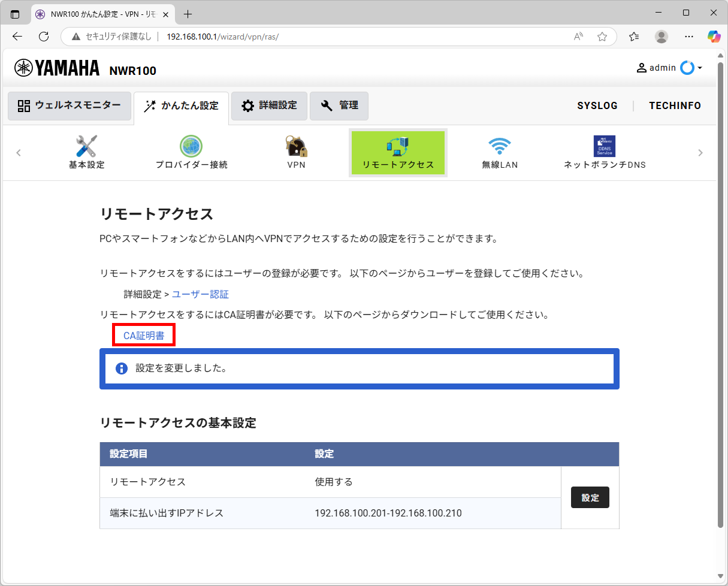Click the ウェルネスモニター grid icon
Screen dimensions: 728x586
(x=25, y=106)
